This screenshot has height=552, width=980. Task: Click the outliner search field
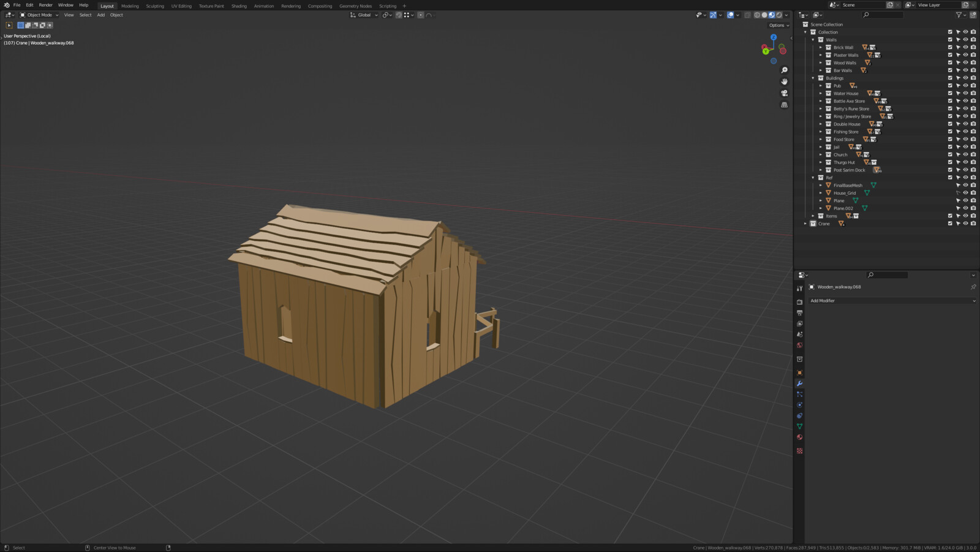pyautogui.click(x=883, y=15)
